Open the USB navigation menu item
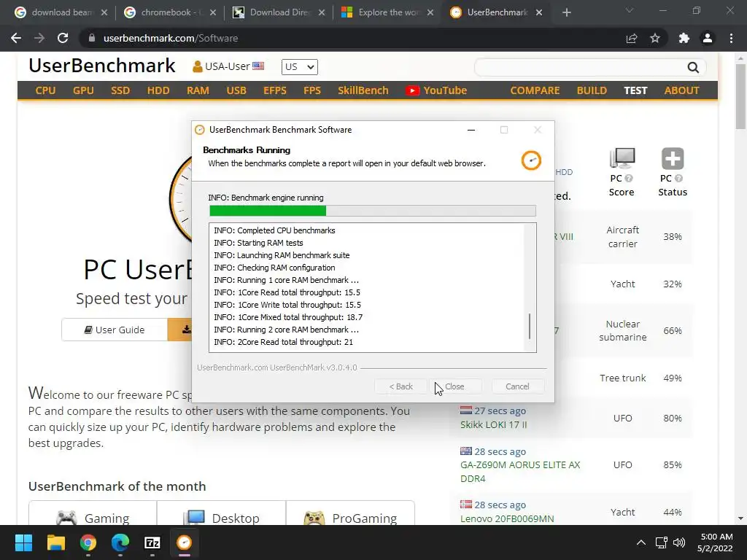This screenshot has width=747, height=560. [236, 90]
